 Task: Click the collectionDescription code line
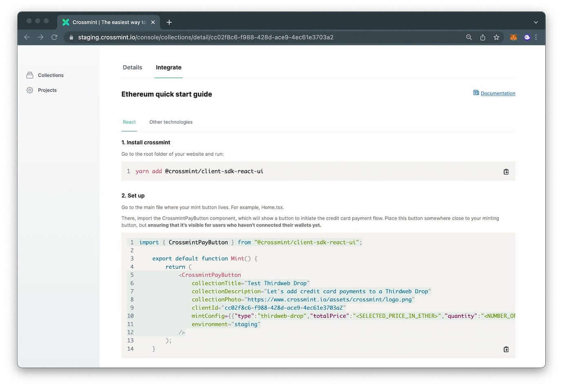(312, 292)
